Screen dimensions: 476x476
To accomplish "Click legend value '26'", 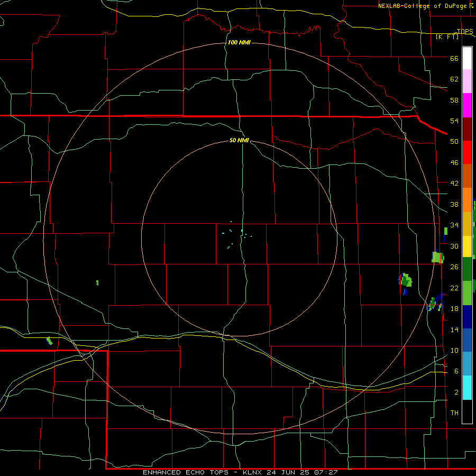I will click(x=454, y=267).
